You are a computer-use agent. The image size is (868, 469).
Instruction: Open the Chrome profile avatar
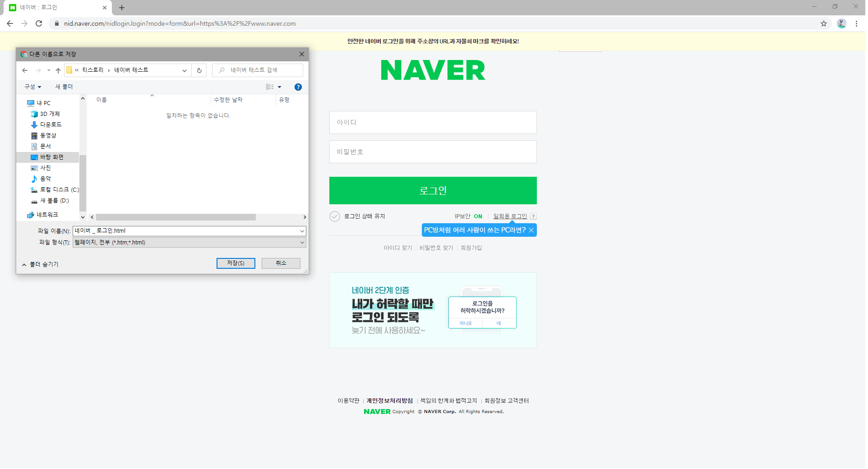[841, 23]
